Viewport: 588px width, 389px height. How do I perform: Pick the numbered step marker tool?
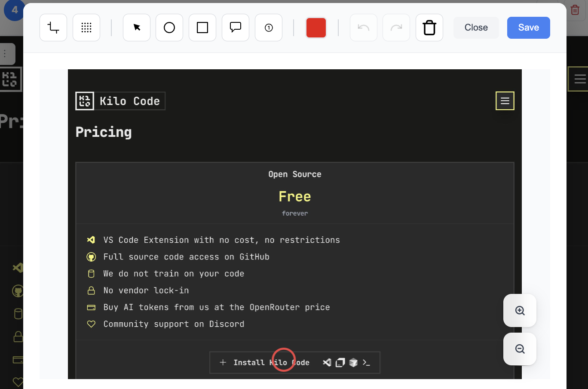(x=268, y=27)
